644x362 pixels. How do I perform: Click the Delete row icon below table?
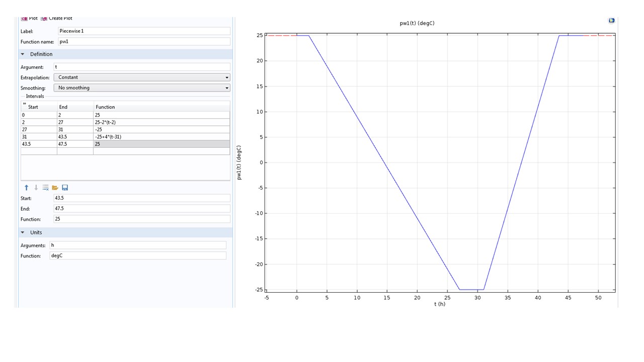pyautogui.click(x=45, y=188)
